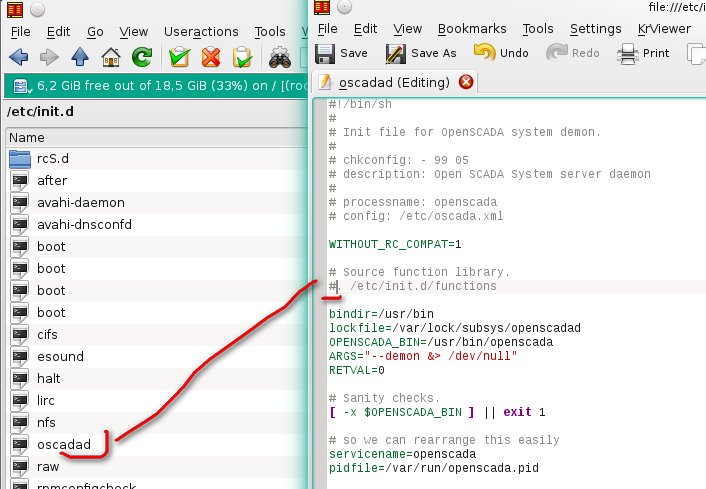
Task: Open the binoculars search tool
Action: coord(281,56)
